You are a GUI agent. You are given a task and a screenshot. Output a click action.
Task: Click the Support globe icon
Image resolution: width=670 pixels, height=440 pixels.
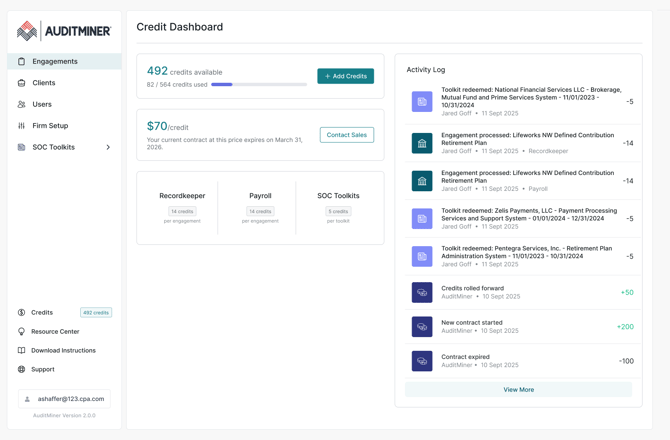click(x=22, y=369)
